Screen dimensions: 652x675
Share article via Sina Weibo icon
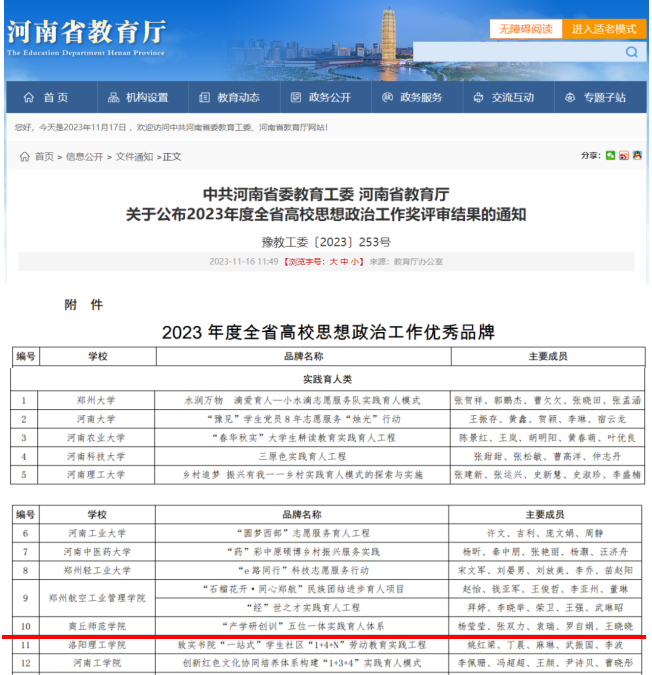pyautogui.click(x=624, y=155)
